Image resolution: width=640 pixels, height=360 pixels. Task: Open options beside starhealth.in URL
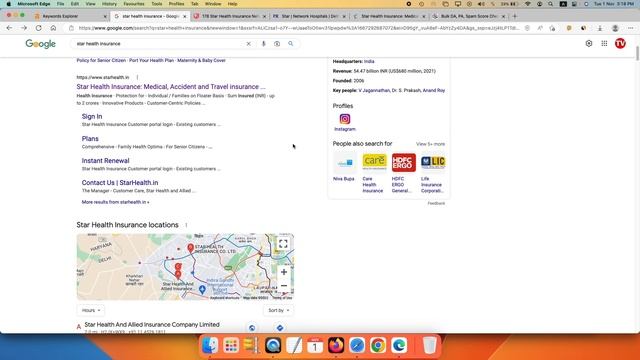pyautogui.click(x=138, y=77)
